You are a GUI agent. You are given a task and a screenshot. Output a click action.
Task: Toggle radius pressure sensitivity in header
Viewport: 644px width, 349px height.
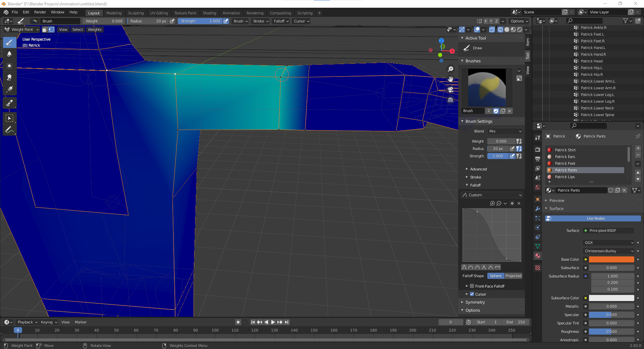tap(172, 21)
